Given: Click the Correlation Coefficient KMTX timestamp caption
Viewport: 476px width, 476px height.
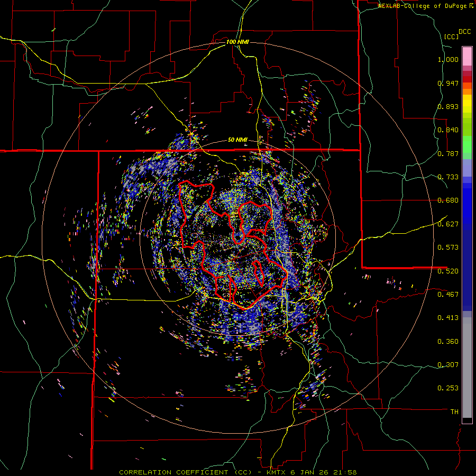Looking at the screenshot, I should point(237,472).
